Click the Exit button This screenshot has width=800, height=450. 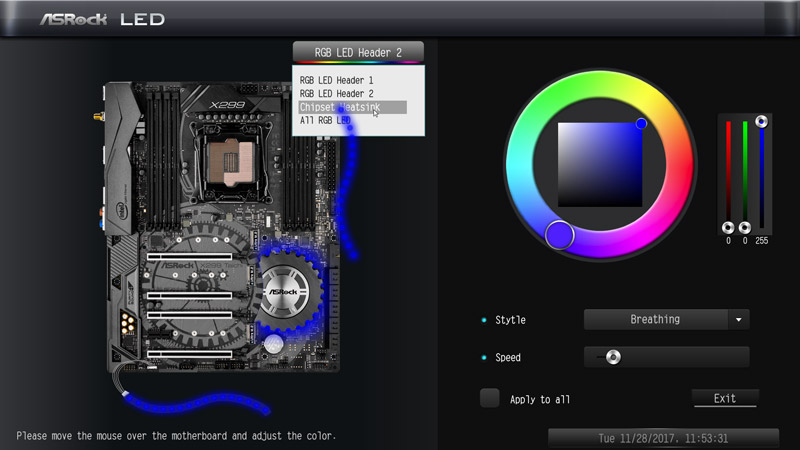(724, 398)
